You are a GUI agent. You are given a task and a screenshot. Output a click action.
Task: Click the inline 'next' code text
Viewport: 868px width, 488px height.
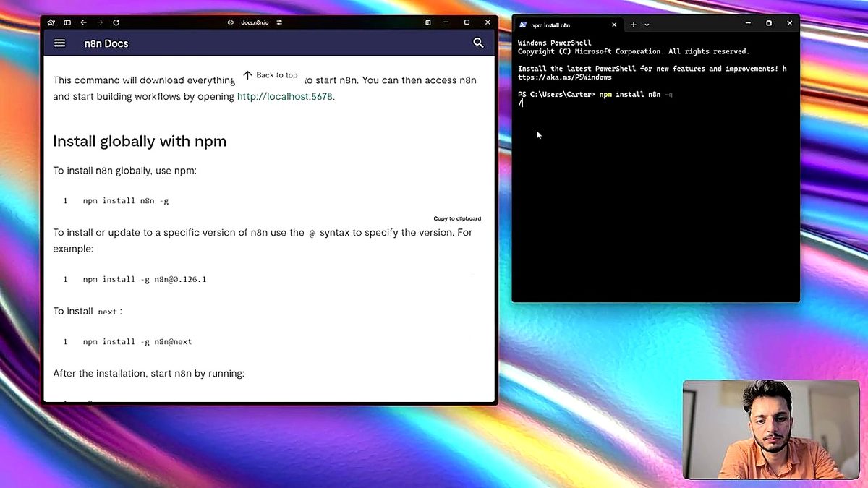[x=107, y=312]
